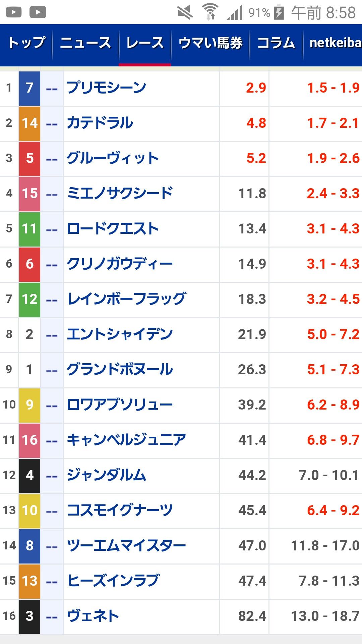Open the カテドラル horse link

pyautogui.click(x=100, y=123)
